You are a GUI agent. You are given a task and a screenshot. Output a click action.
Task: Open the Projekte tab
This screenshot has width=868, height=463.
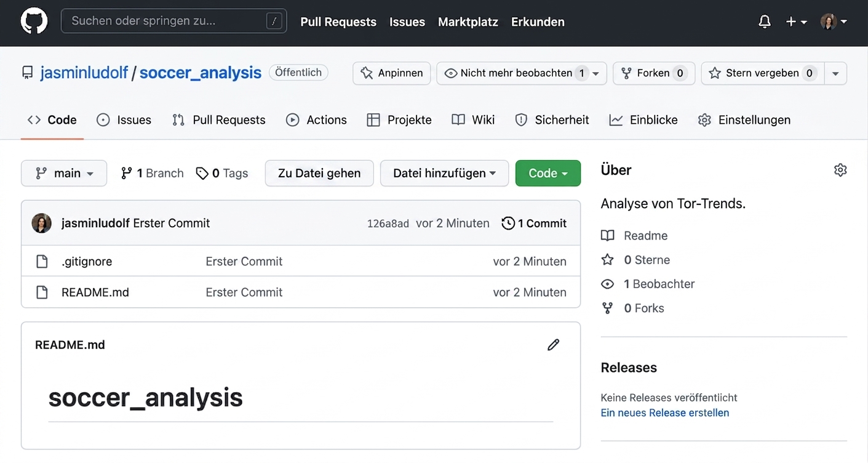[x=399, y=120]
